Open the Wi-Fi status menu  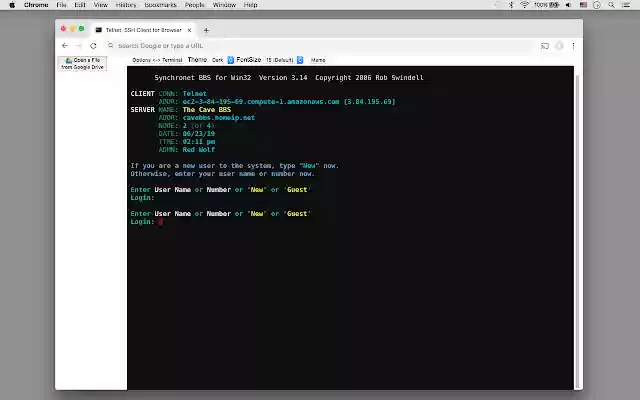point(524,5)
